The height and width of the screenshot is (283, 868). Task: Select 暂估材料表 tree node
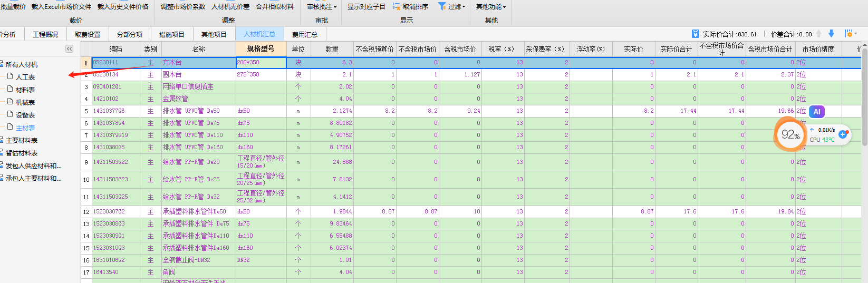pyautogui.click(x=22, y=153)
